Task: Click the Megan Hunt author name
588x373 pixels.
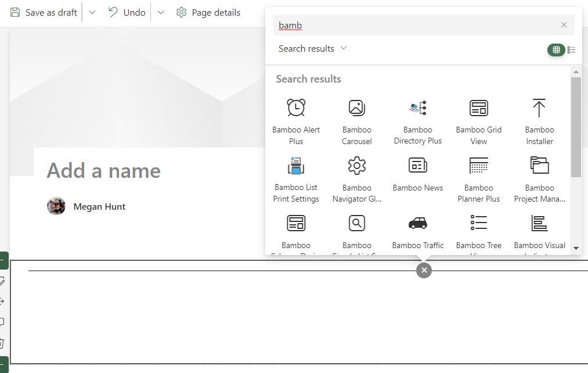Action: (99, 207)
